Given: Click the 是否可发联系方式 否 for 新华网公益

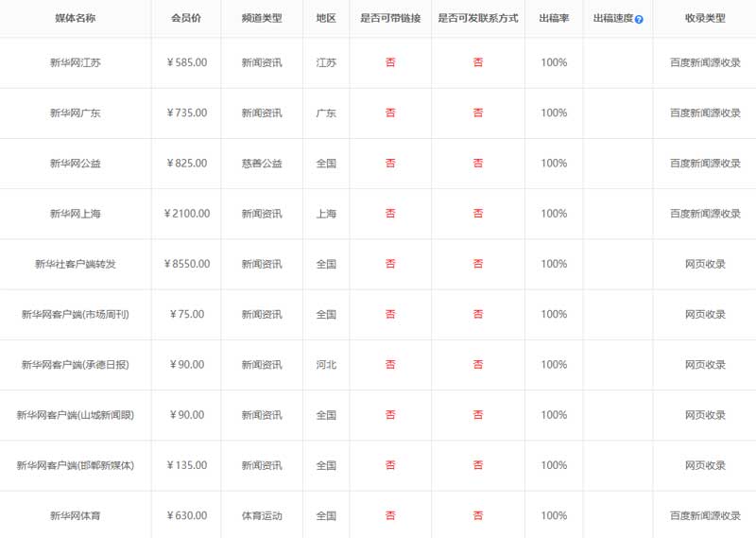Looking at the screenshot, I should 478,163.
